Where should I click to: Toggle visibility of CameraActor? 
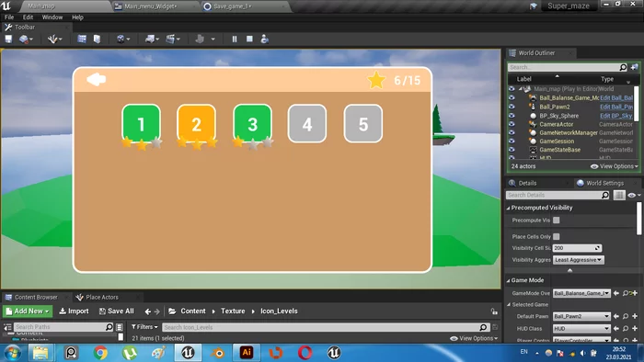click(512, 124)
